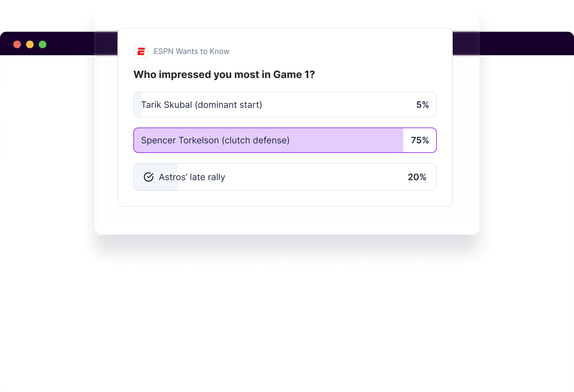574x392 pixels.
Task: Select the Astros' late rally option
Action: (x=285, y=177)
